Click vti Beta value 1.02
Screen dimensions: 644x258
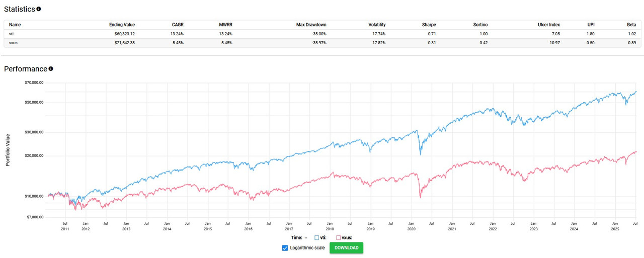click(632, 34)
